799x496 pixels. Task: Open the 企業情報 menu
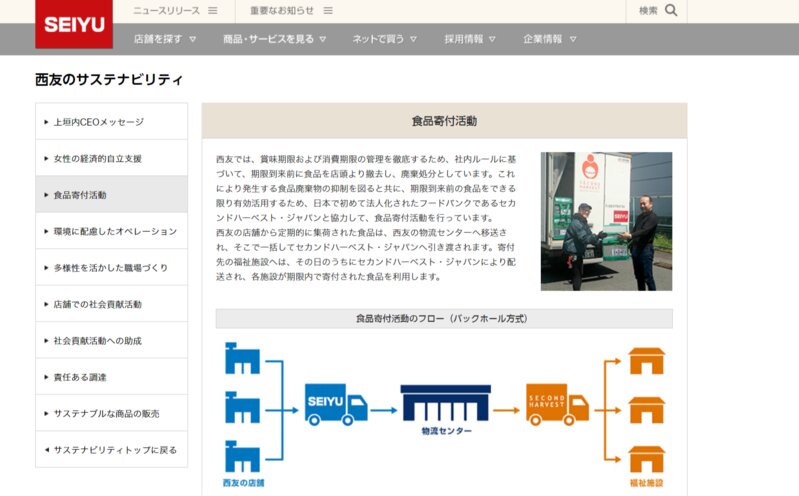click(543, 39)
